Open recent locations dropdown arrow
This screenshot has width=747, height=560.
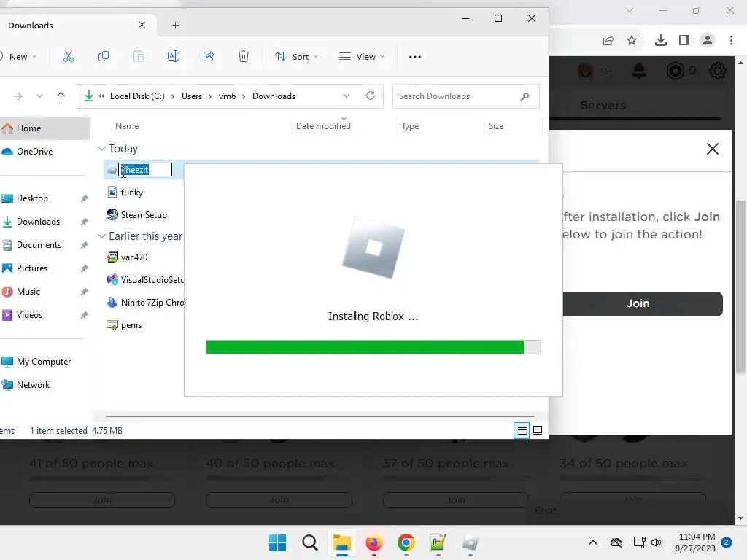(39, 96)
